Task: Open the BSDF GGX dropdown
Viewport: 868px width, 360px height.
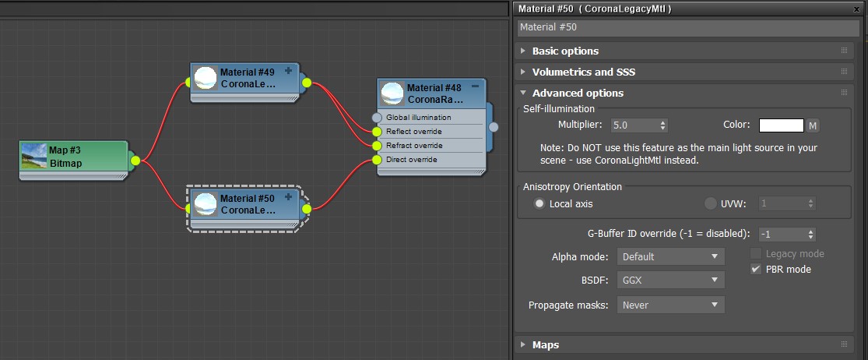Action: 670,281
